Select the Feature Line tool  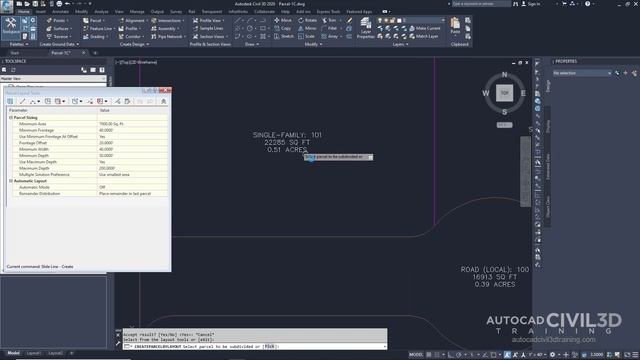[98, 29]
